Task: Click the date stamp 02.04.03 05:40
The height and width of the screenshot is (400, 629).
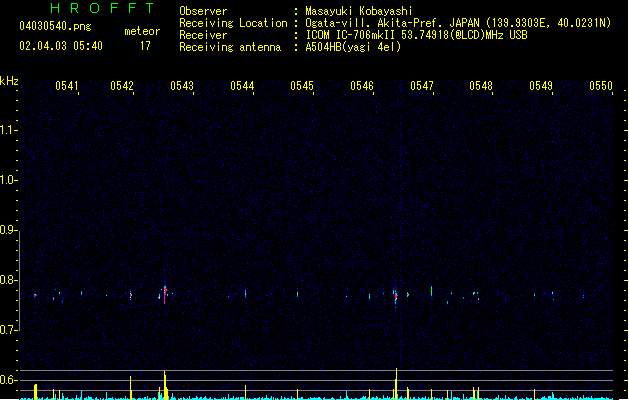Action: (x=61, y=46)
